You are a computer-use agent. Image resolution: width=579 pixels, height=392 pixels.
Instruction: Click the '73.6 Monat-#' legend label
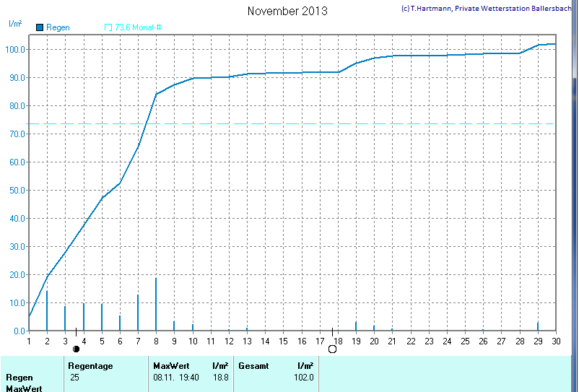pyautogui.click(x=138, y=27)
